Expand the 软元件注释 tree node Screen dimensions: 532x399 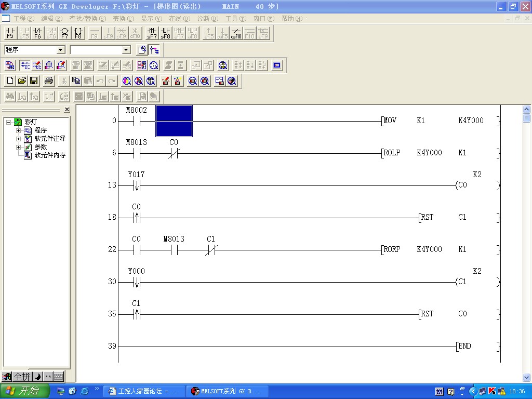pos(19,139)
